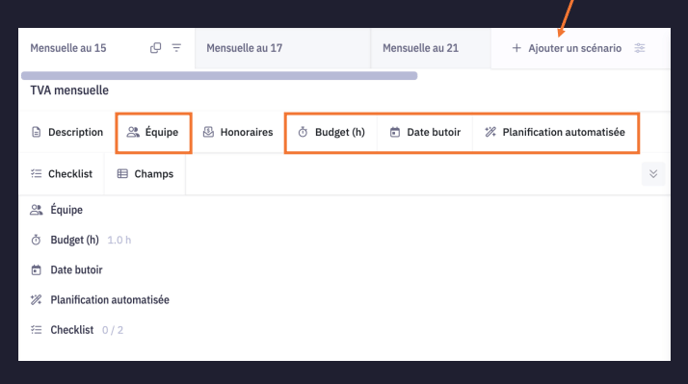Click stopwatch icon beside Budget list row
Image resolution: width=688 pixels, height=384 pixels.
(x=36, y=240)
